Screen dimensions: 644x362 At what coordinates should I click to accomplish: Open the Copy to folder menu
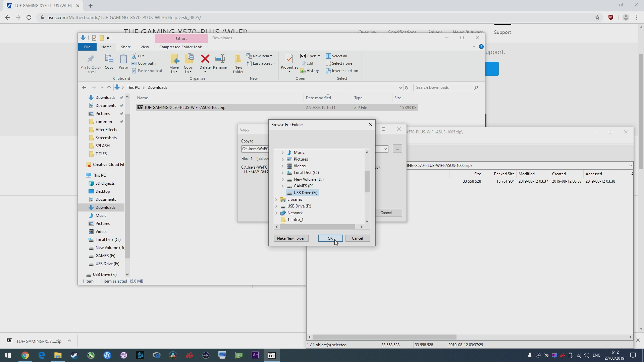tap(188, 64)
